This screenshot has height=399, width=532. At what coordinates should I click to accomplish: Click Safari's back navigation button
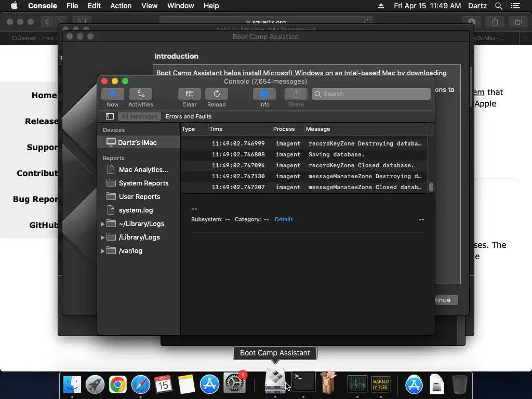click(47, 22)
